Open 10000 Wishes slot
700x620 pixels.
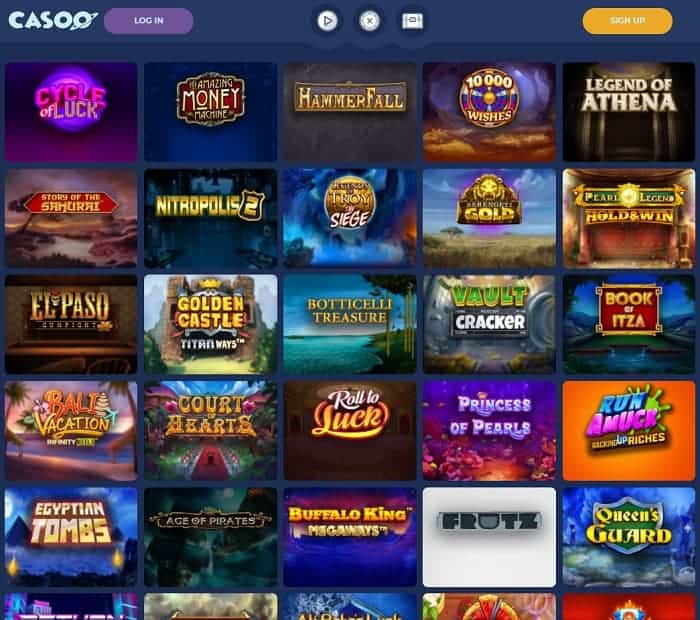pos(489,112)
